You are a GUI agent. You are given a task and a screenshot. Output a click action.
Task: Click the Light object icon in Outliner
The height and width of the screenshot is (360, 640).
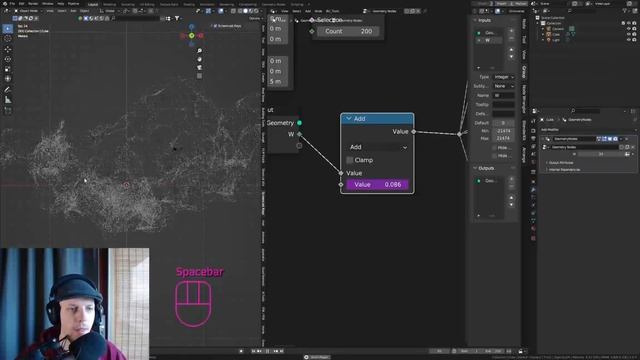[549, 40]
